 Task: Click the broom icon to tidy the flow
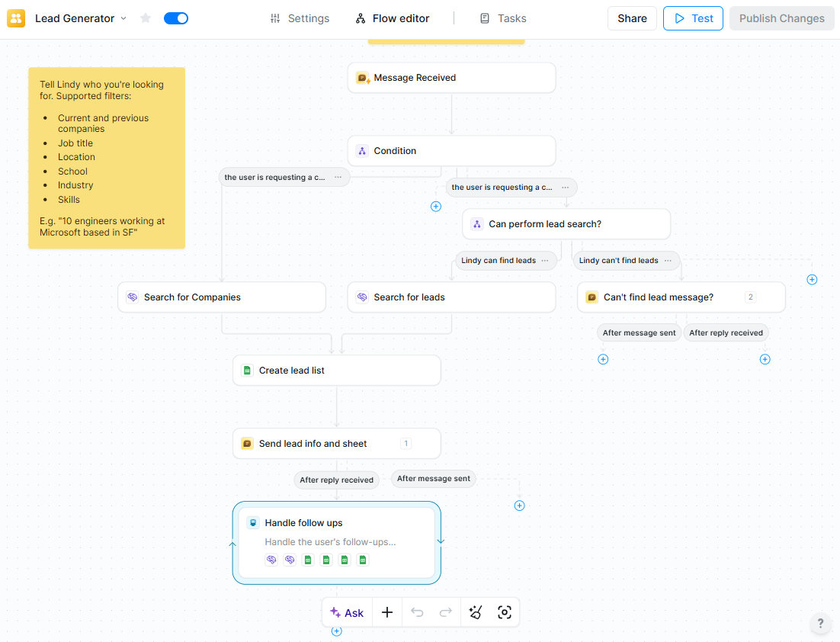click(x=475, y=612)
